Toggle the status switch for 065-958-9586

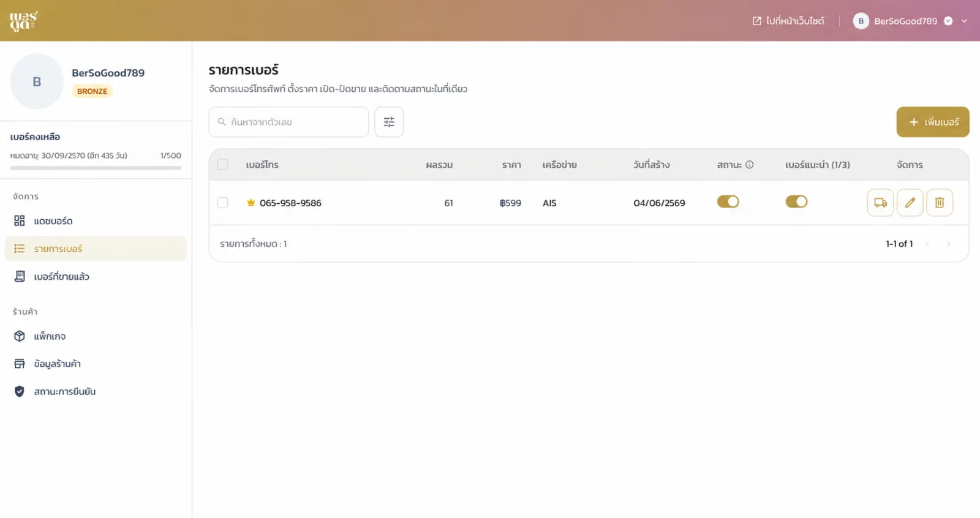728,202
